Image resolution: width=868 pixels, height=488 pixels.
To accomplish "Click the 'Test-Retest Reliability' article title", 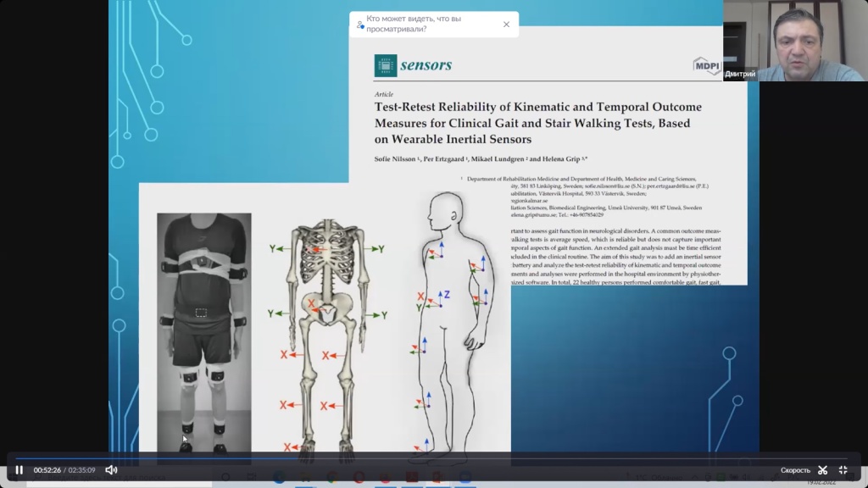I will click(x=537, y=123).
